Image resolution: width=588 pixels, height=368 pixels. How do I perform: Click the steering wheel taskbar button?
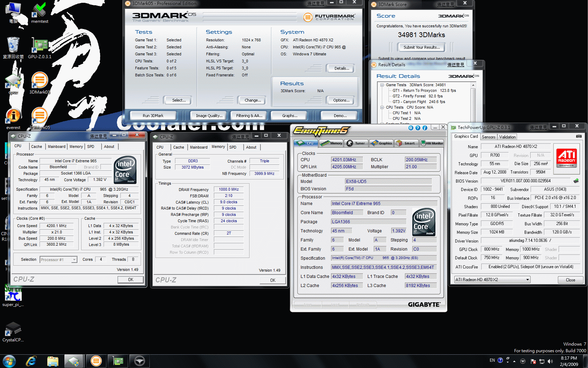[139, 361]
